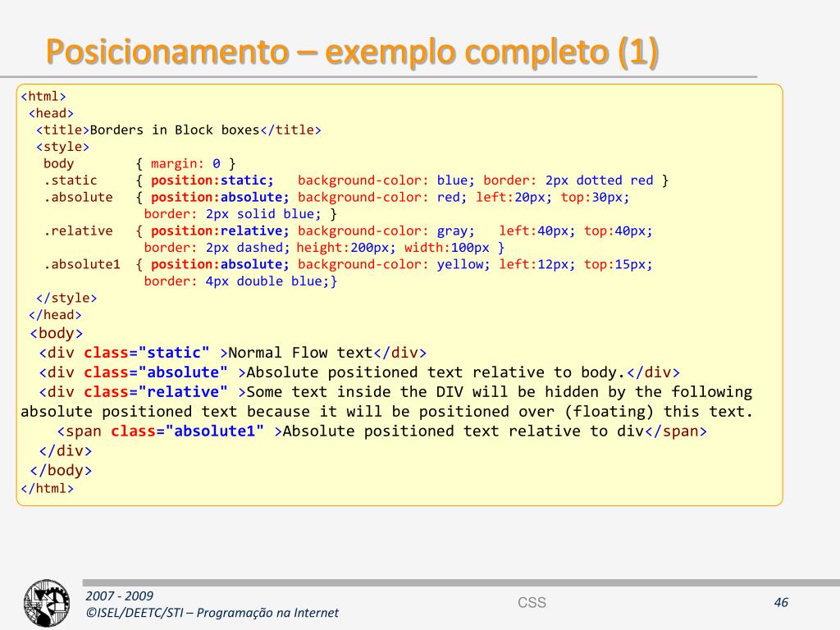This screenshot has width=840, height=630.
Task: Click the class="absolute" attribute on div
Action: pyautogui.click(x=155, y=372)
